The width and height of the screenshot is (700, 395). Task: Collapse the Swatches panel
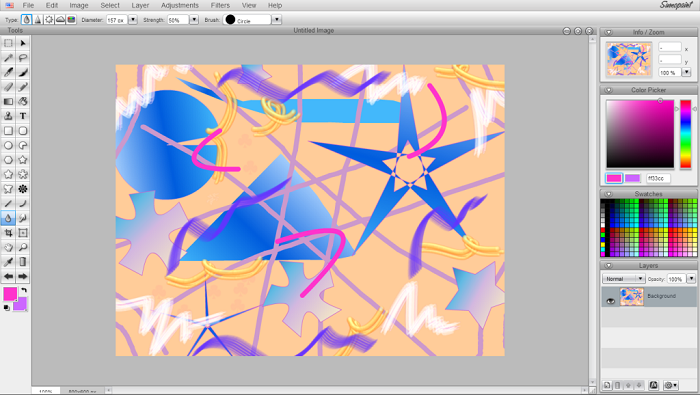(x=608, y=194)
